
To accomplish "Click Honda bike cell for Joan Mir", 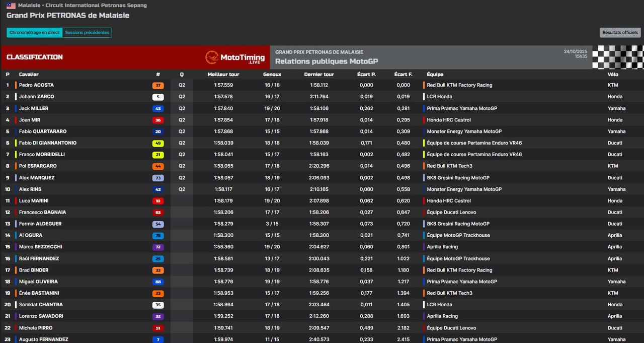I will coord(615,120).
